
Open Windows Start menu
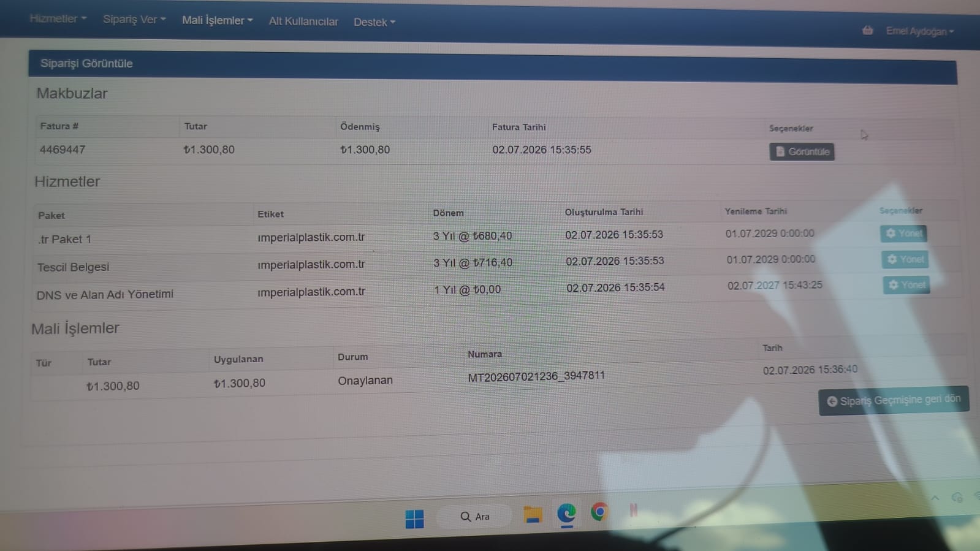pos(415,519)
